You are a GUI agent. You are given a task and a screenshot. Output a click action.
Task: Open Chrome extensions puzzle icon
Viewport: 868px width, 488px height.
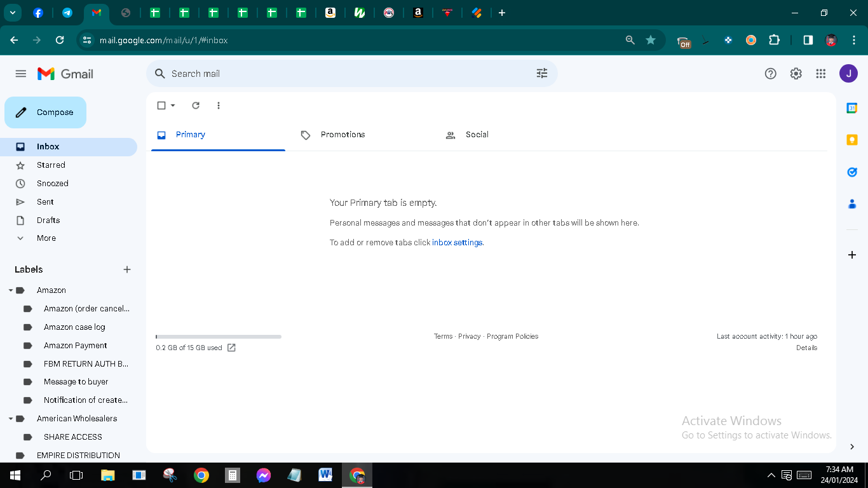(774, 40)
